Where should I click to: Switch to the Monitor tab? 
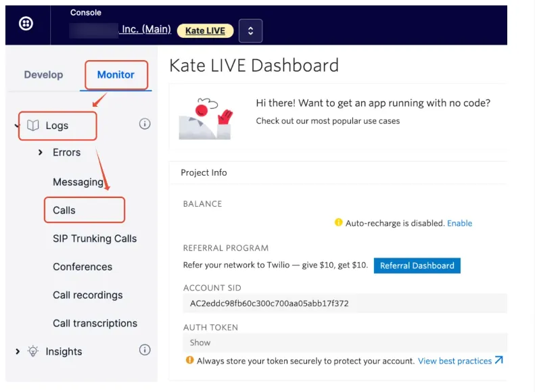(116, 74)
